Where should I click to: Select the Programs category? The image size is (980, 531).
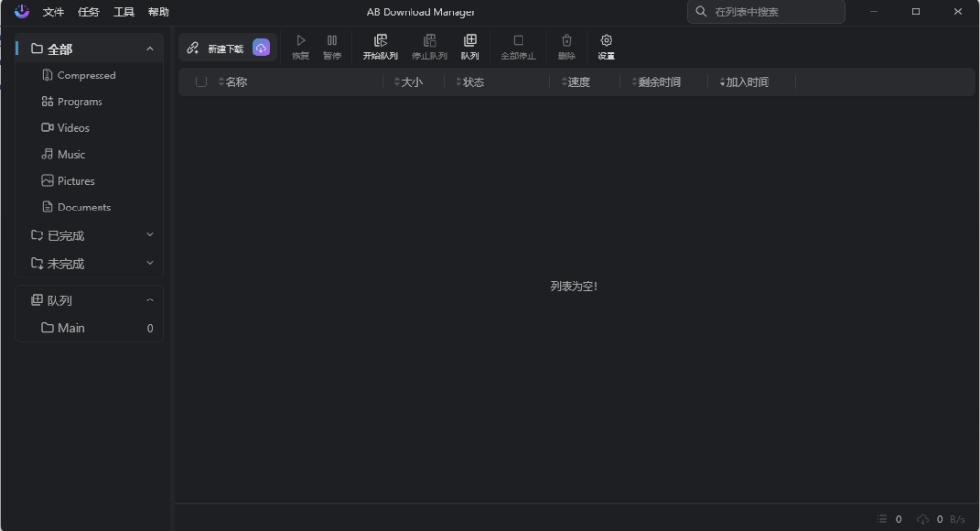pyautogui.click(x=89, y=101)
